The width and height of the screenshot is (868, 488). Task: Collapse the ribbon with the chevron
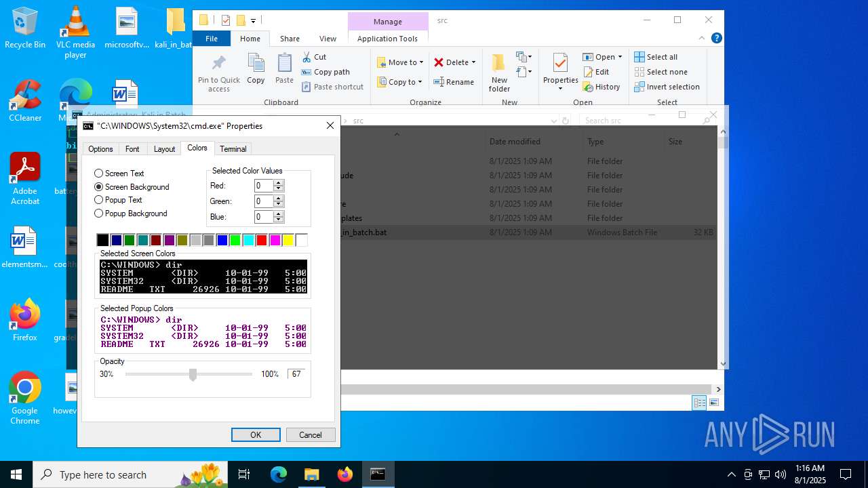click(x=703, y=39)
